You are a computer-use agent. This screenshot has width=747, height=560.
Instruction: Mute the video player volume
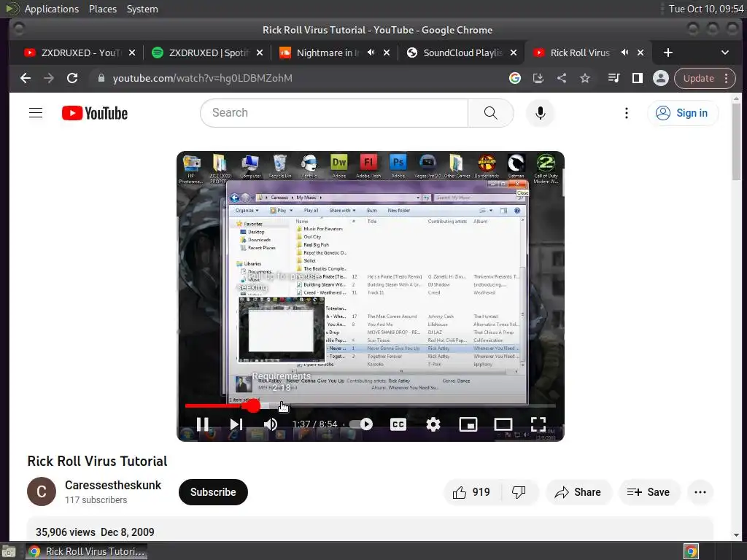pos(271,424)
